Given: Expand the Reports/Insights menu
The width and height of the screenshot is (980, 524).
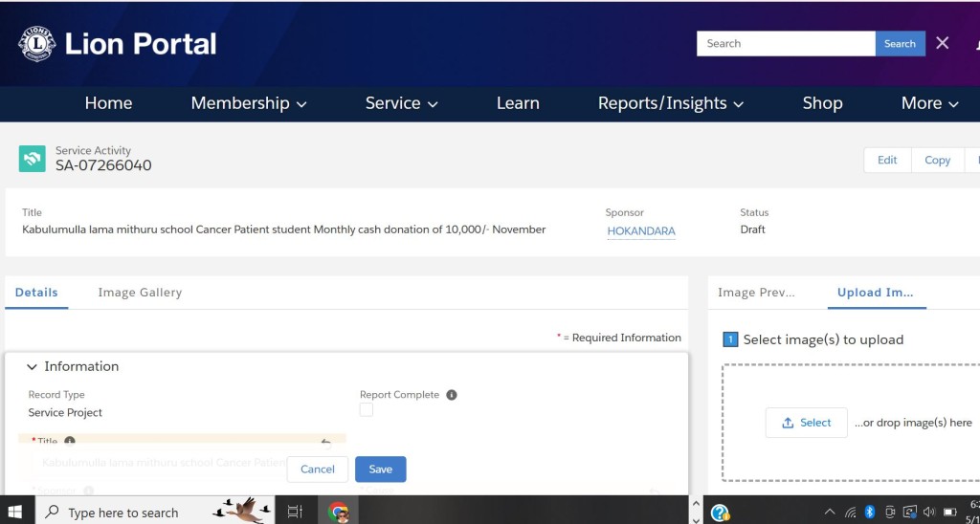Looking at the screenshot, I should (671, 103).
